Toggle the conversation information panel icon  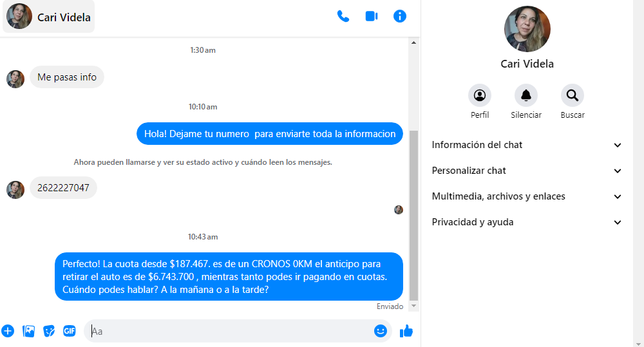click(x=400, y=17)
